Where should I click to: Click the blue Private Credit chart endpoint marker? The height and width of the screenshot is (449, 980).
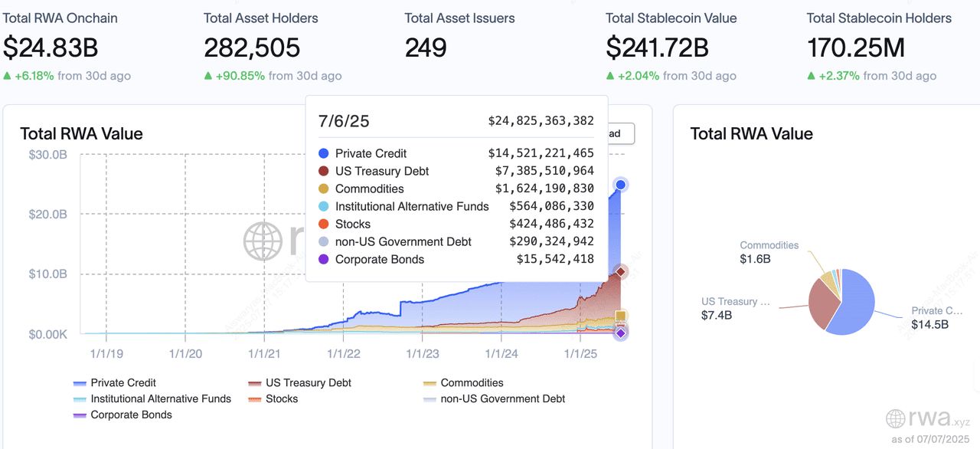pos(620,185)
